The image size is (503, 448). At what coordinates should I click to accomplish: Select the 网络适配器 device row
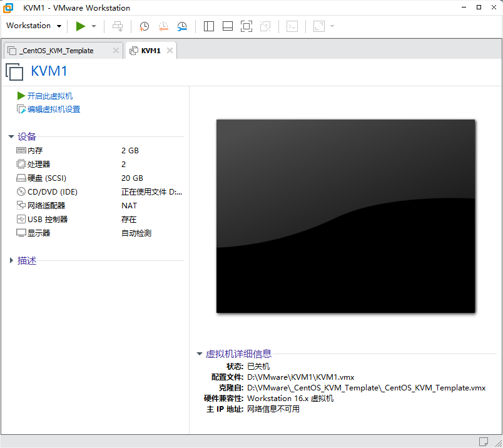pyautogui.click(x=99, y=206)
